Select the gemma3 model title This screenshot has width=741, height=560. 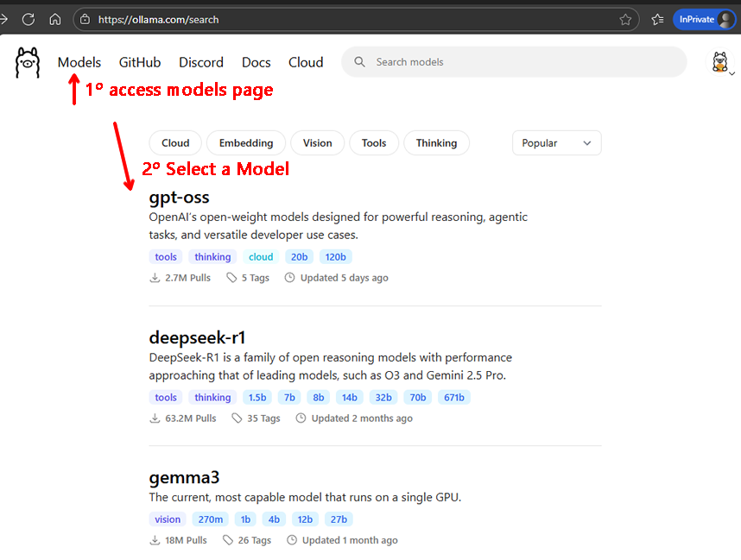(x=184, y=477)
